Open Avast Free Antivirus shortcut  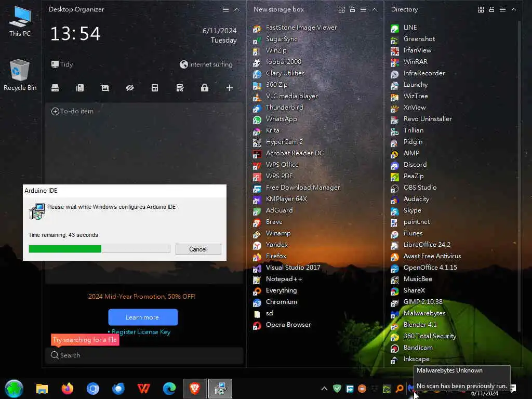(x=426, y=257)
